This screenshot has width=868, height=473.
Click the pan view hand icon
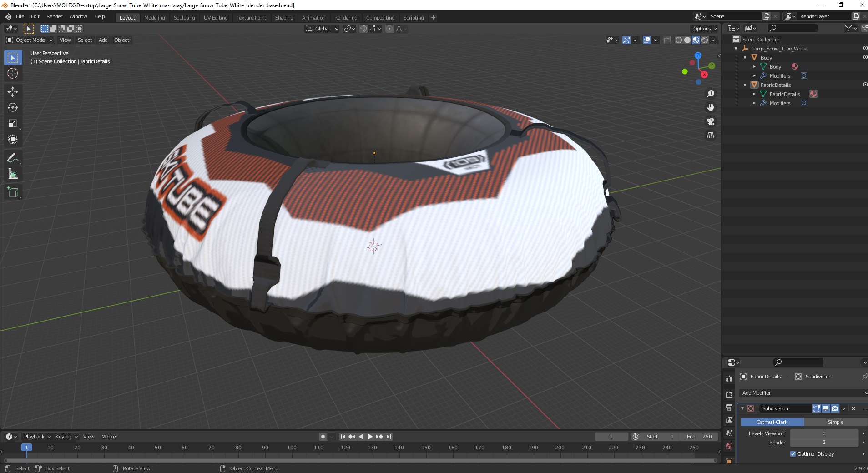[711, 107]
